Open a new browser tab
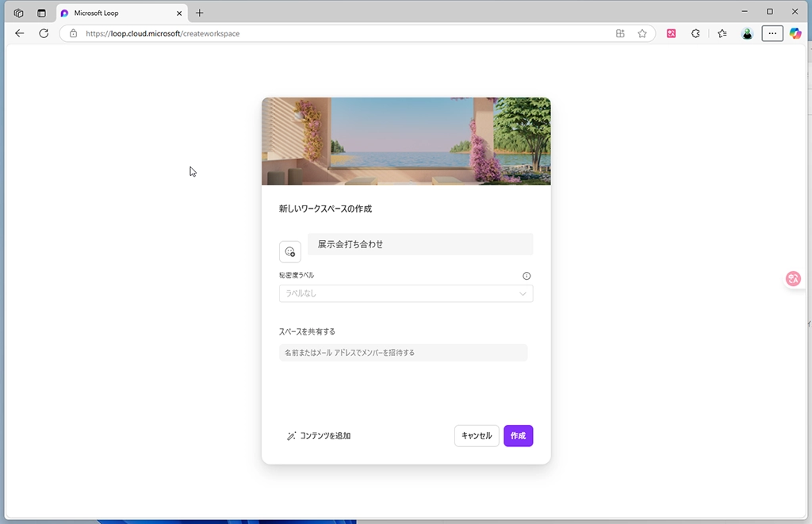 pos(199,13)
